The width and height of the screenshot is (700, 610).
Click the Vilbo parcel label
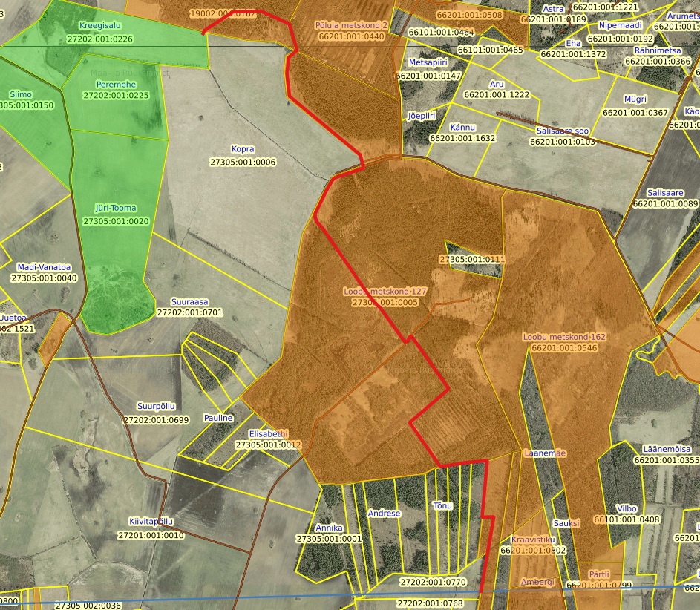click(x=627, y=509)
